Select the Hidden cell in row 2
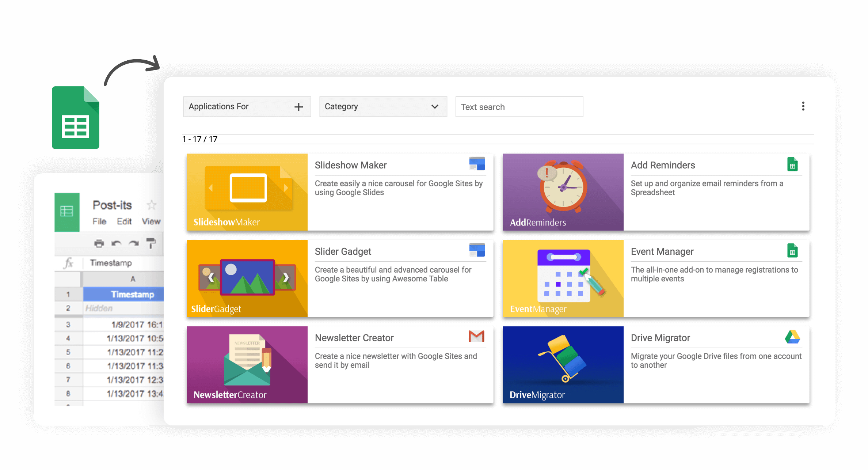The width and height of the screenshot is (868, 470). [123, 308]
